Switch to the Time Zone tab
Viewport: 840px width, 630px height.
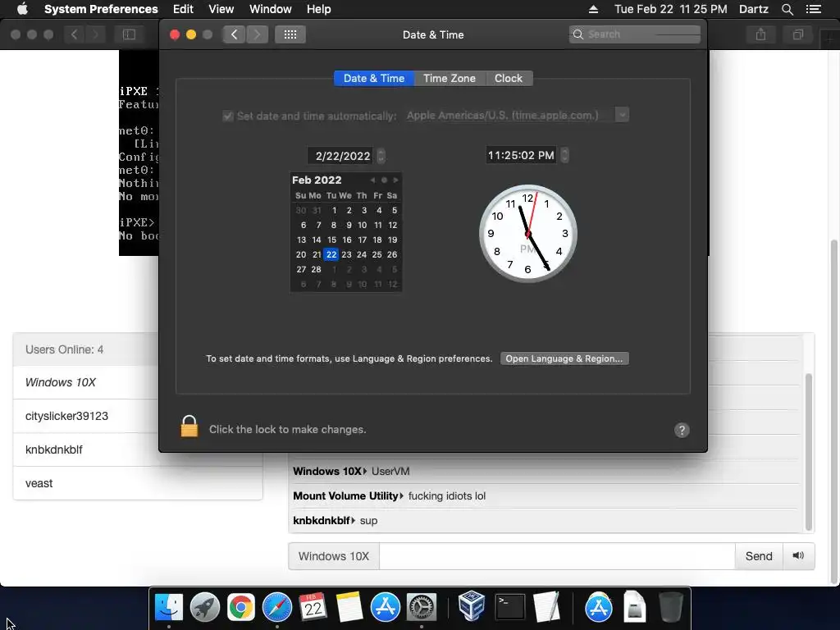click(x=450, y=78)
